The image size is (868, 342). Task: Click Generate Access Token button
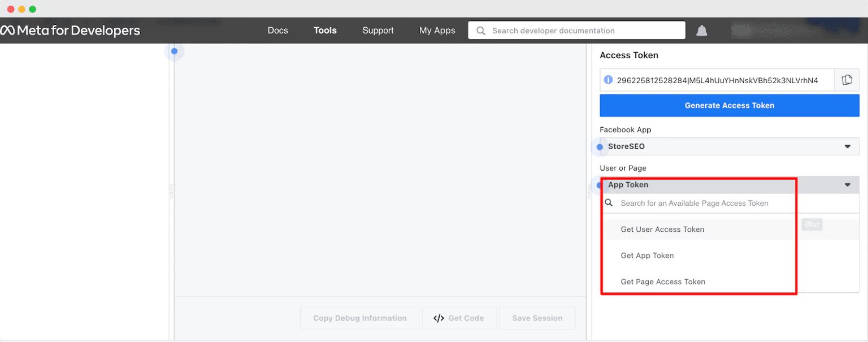click(x=730, y=105)
